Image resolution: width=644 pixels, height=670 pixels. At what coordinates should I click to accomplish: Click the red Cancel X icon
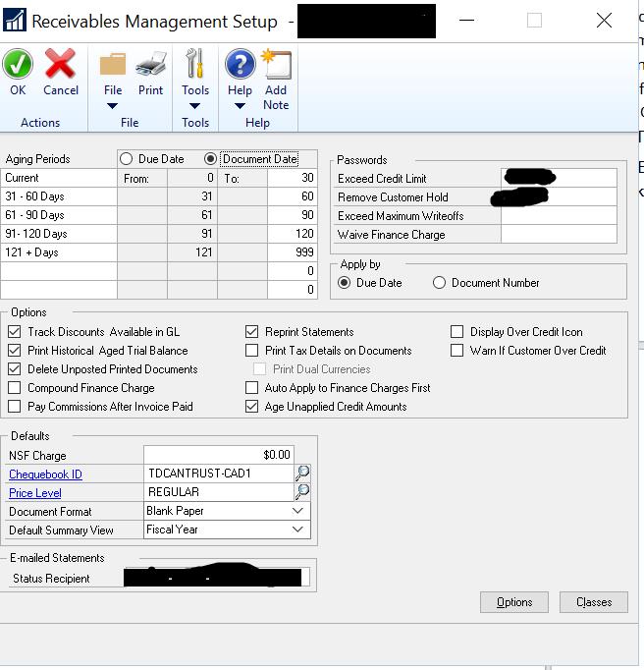pos(60,66)
